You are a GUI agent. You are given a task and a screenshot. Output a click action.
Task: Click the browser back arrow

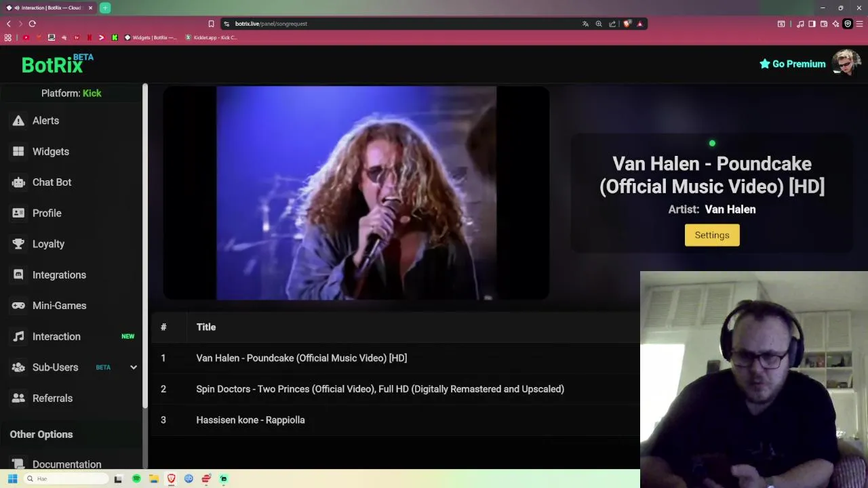(8, 24)
